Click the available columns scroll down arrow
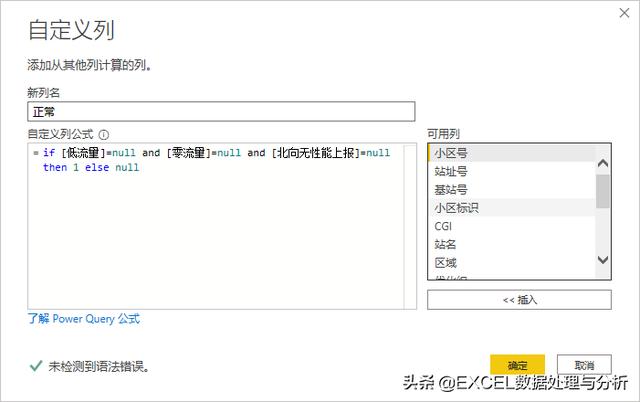This screenshot has width=640, height=402. [x=603, y=260]
